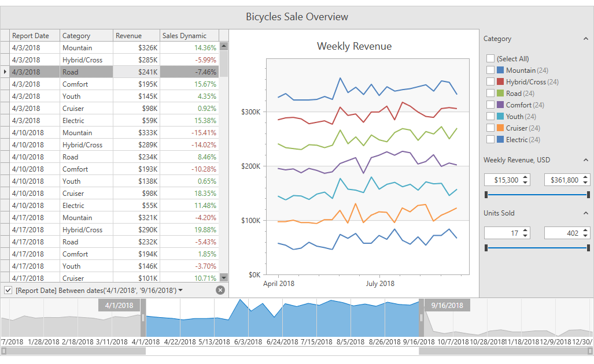Toggle the Mountain category checkbox
The height and width of the screenshot is (364, 594).
tap(490, 70)
